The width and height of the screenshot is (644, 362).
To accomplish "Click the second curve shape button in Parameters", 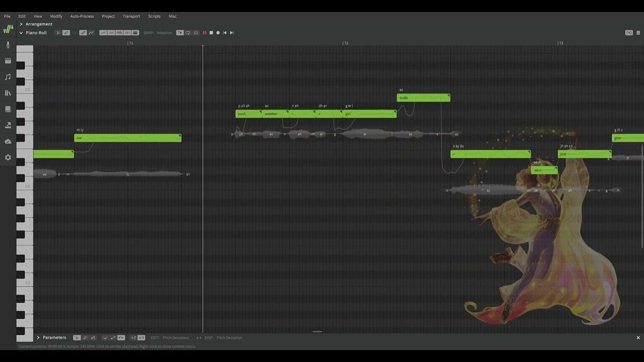I will tap(113, 338).
